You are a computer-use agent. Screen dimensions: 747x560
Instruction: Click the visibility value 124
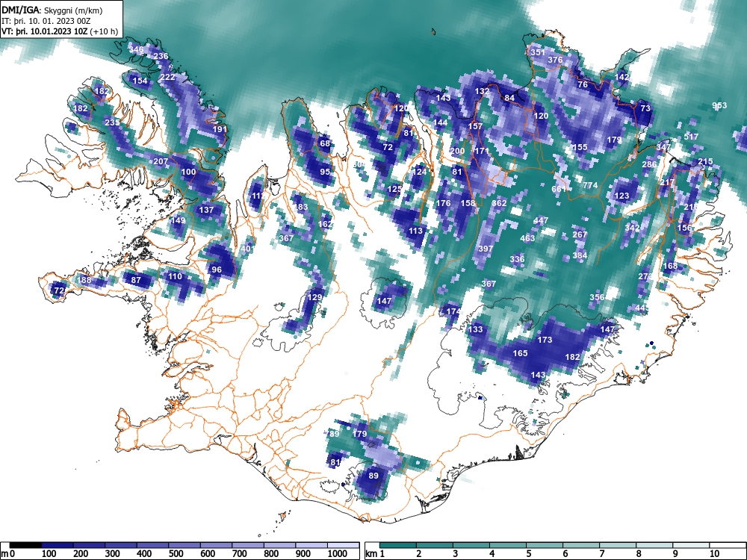click(x=419, y=172)
